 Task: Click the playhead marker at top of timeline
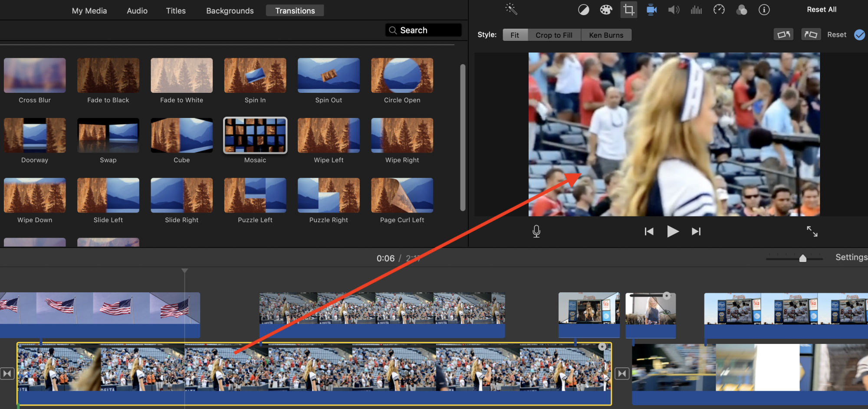tap(184, 271)
